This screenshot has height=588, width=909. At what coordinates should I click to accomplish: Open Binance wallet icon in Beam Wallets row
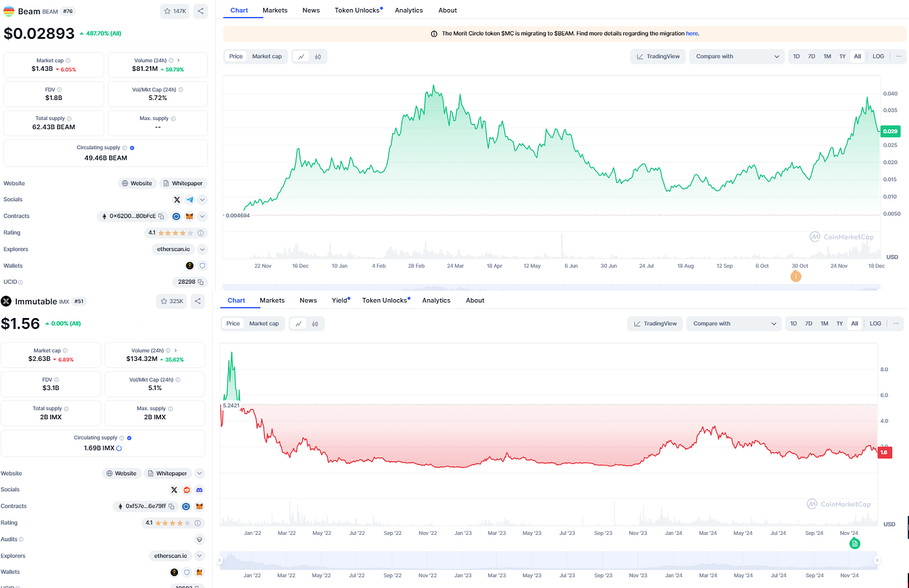[x=190, y=266]
